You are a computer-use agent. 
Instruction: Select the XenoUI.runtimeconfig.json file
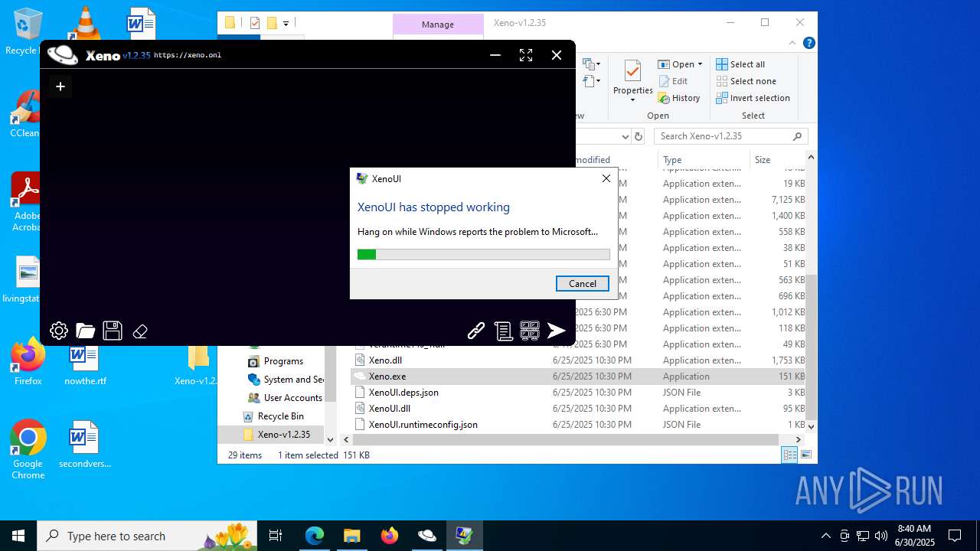tap(423, 425)
